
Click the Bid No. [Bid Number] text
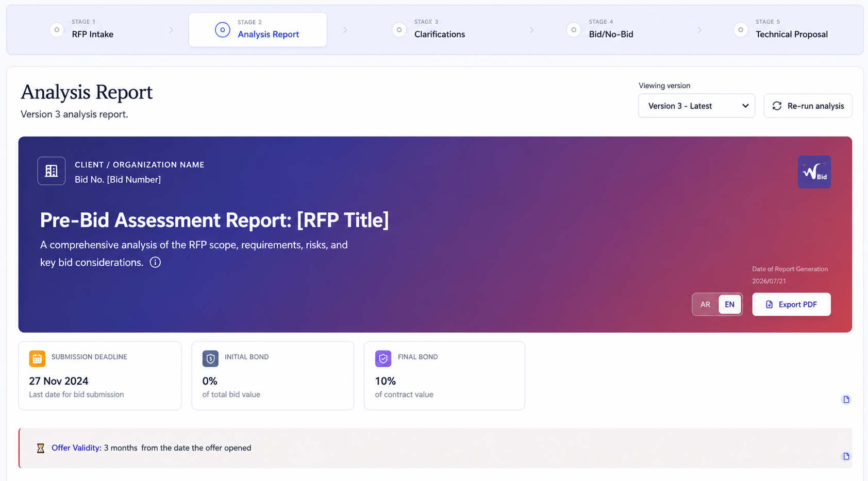[118, 179]
